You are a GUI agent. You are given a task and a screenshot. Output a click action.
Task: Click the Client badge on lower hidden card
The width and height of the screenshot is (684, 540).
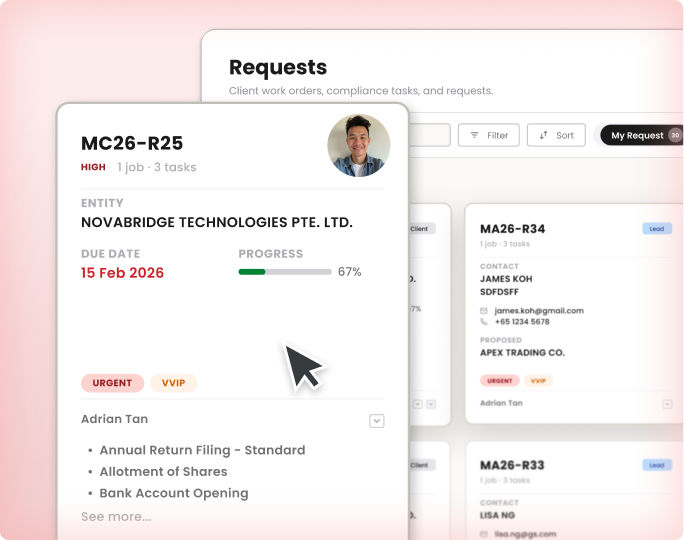coord(421,465)
